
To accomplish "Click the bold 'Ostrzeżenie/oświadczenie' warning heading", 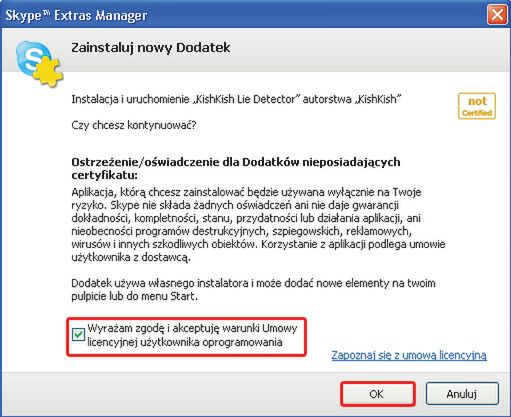I will coord(236,168).
